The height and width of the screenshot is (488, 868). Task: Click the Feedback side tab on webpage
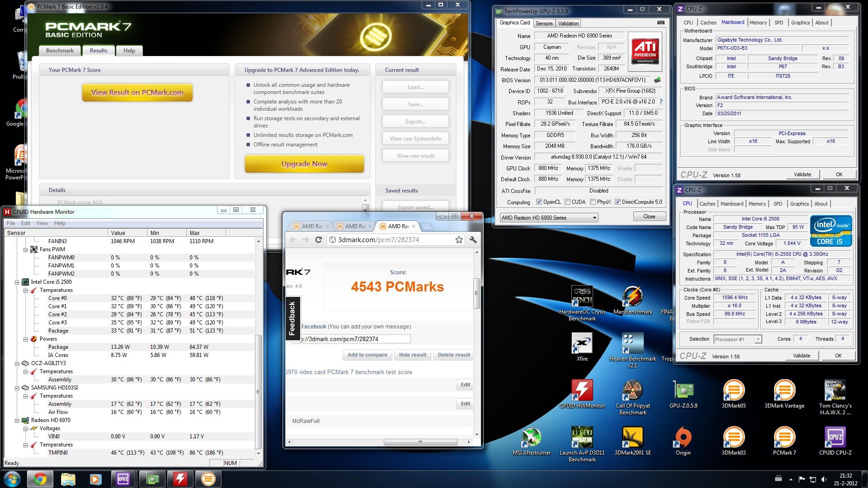click(292, 318)
